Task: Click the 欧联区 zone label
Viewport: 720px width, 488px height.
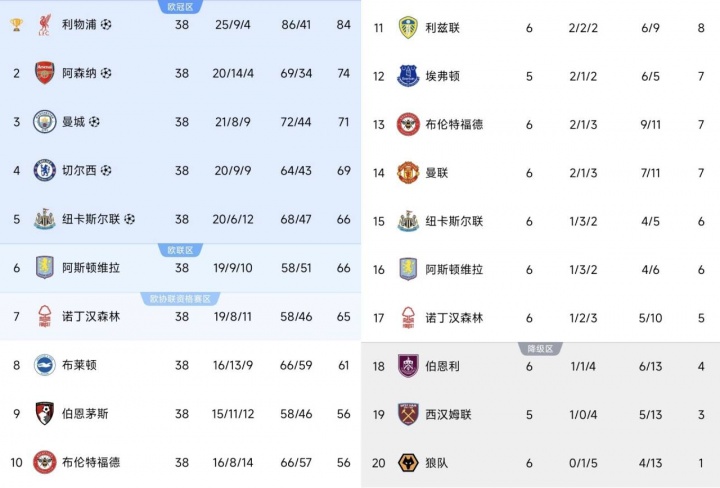Action: click(x=180, y=250)
